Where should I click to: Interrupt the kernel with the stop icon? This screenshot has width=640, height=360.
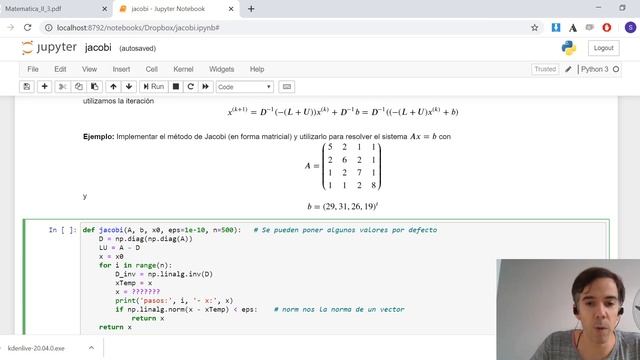(x=176, y=87)
